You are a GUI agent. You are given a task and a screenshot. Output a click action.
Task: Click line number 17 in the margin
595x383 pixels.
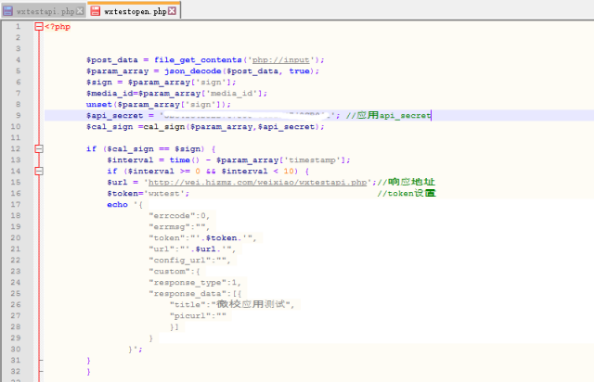point(16,205)
